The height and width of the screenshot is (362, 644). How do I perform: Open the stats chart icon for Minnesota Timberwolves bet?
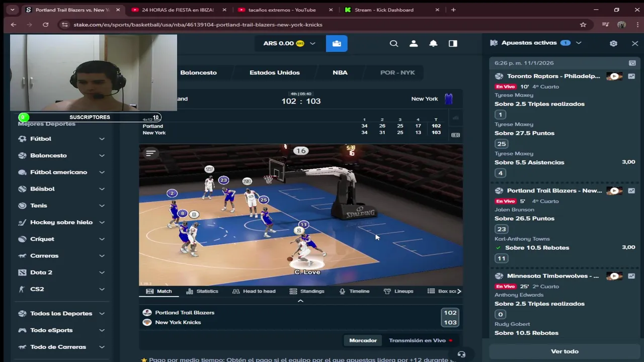(631, 276)
